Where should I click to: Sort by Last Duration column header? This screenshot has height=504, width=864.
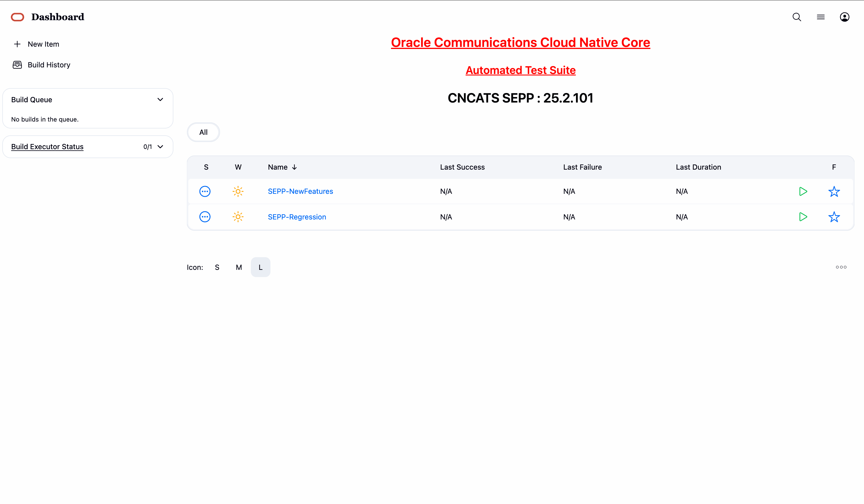(698, 167)
